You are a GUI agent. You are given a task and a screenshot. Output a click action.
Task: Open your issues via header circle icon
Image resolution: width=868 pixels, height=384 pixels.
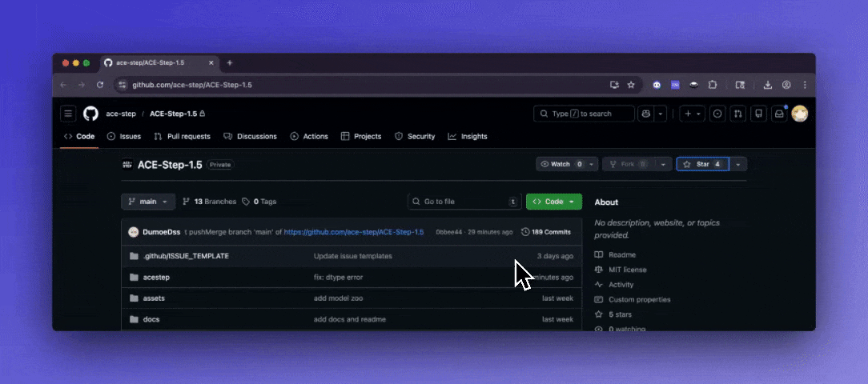point(717,114)
